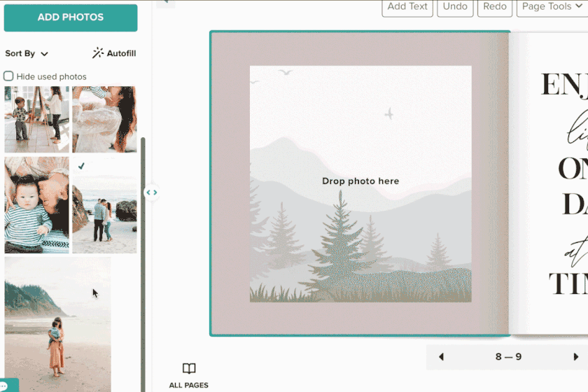Click the Redo button
This screenshot has height=392, width=588.
point(495,7)
